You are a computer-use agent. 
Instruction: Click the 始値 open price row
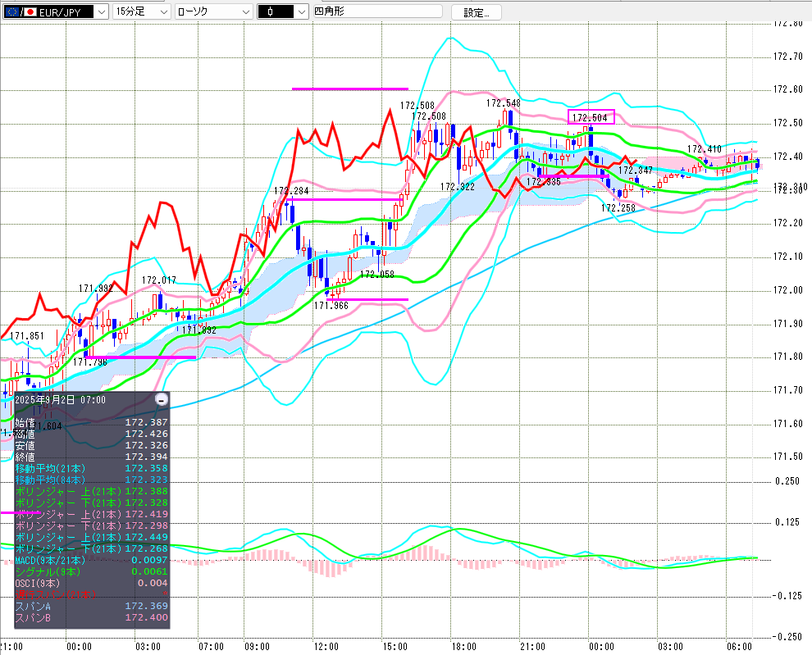pos(91,422)
